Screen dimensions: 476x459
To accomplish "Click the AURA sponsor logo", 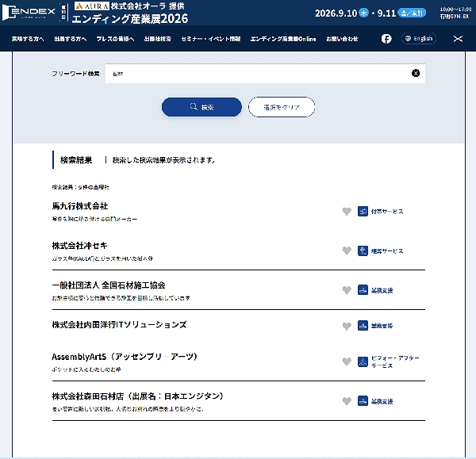I will click(x=92, y=6).
